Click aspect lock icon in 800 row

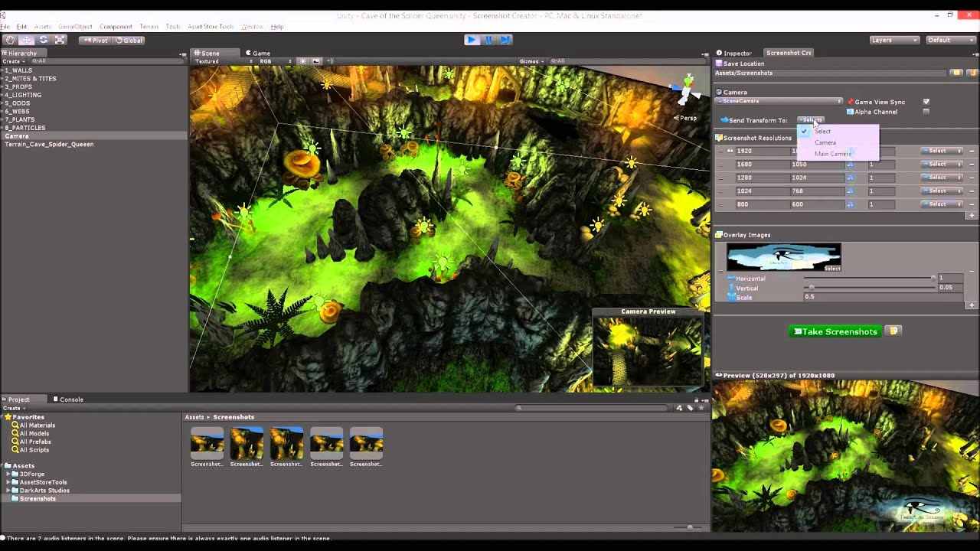tap(850, 204)
